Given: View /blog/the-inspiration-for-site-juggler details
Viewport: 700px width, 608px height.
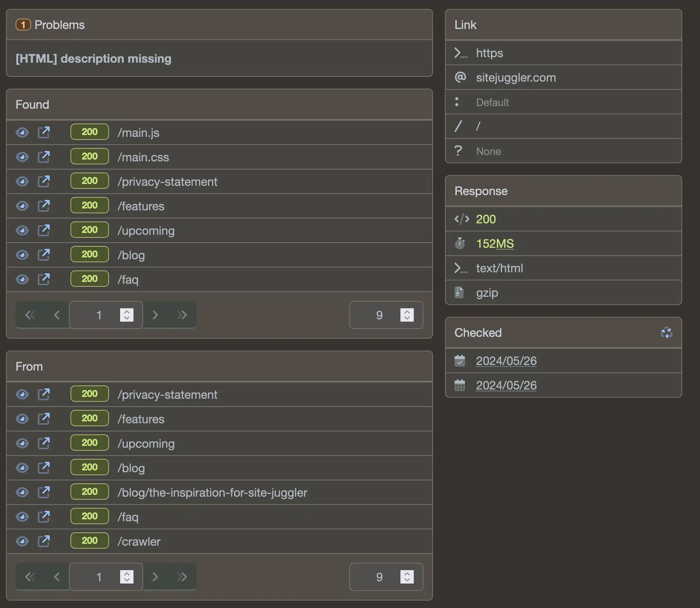Looking at the screenshot, I should coord(22,492).
